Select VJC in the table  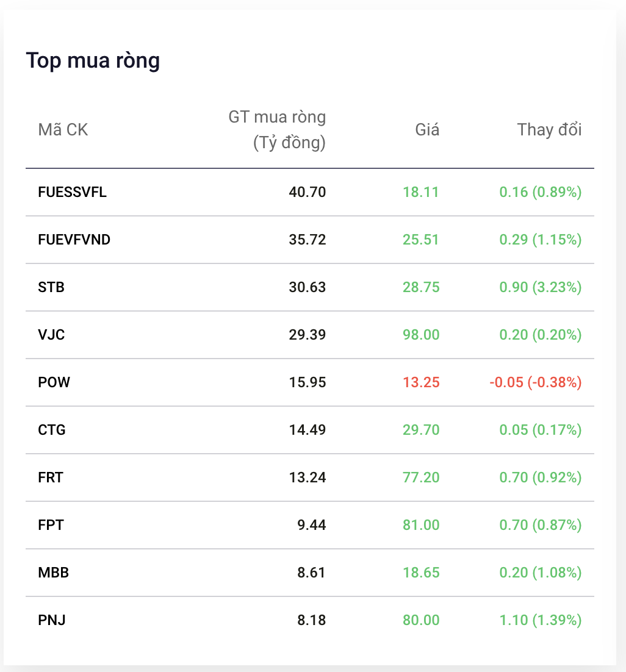(51, 335)
